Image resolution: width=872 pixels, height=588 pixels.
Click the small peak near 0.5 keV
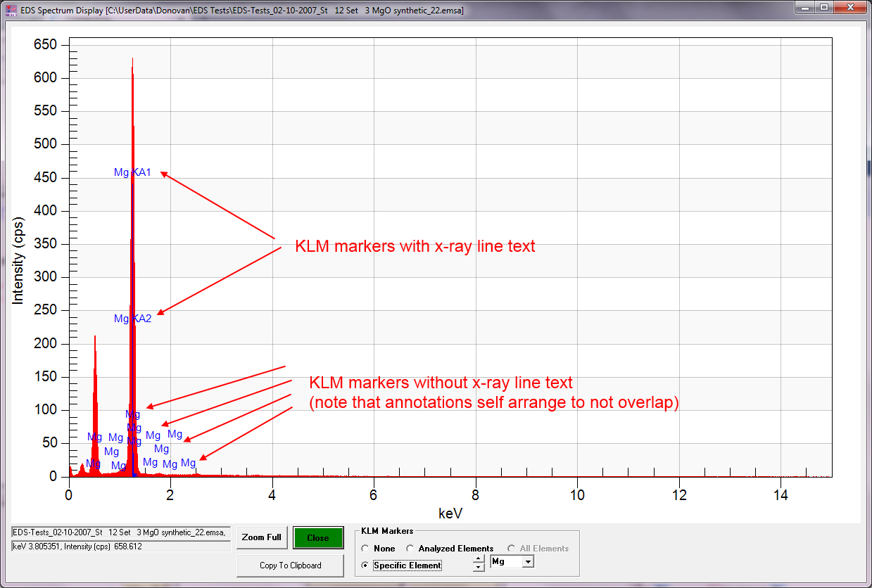pyautogui.click(x=94, y=380)
